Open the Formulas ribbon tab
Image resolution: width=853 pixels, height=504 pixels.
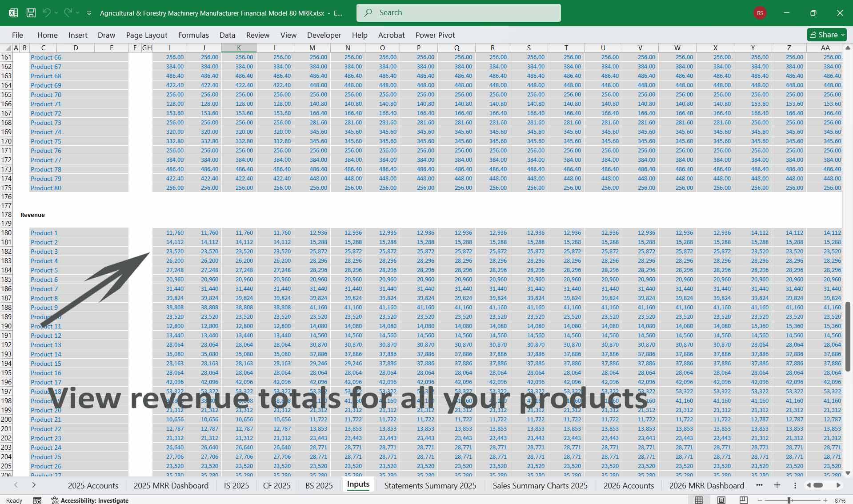click(x=193, y=35)
